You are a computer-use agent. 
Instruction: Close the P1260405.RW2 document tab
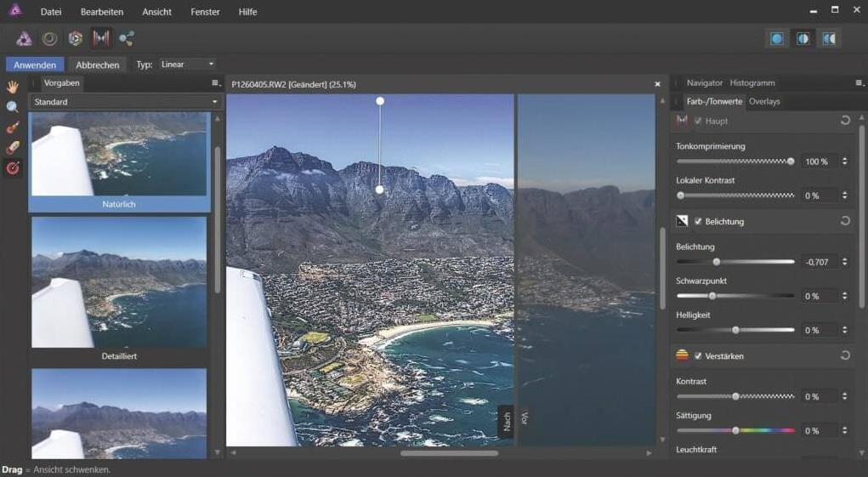(x=658, y=84)
